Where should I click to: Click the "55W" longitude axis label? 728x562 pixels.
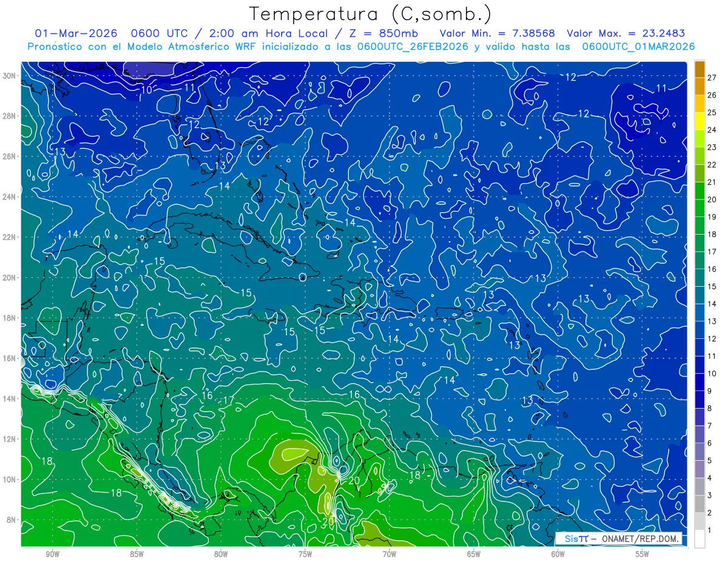pos(642,554)
